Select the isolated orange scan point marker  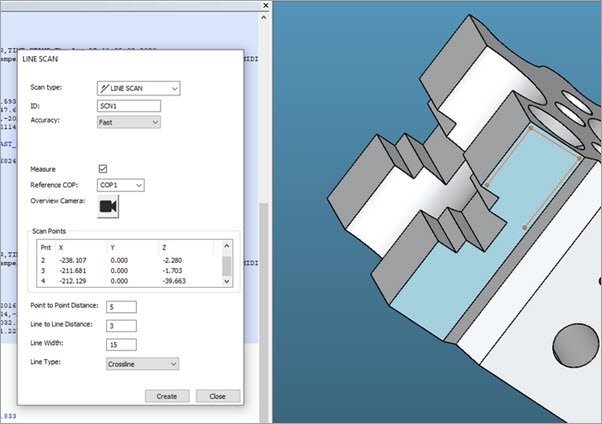525,227
